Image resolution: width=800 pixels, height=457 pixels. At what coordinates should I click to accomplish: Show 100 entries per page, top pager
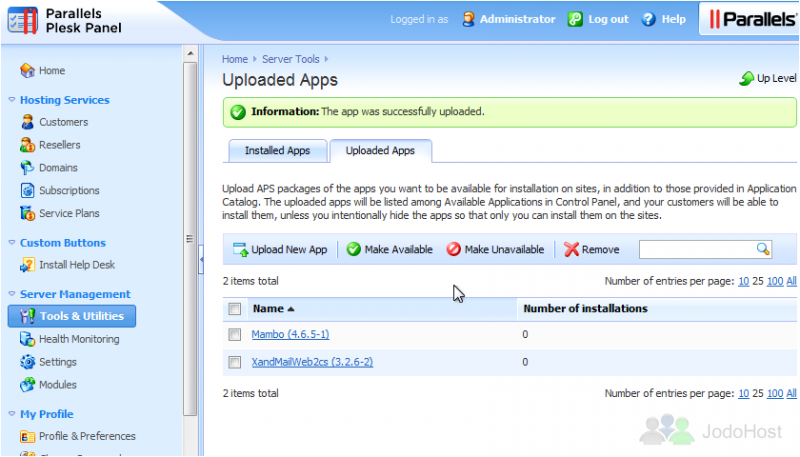tap(775, 281)
